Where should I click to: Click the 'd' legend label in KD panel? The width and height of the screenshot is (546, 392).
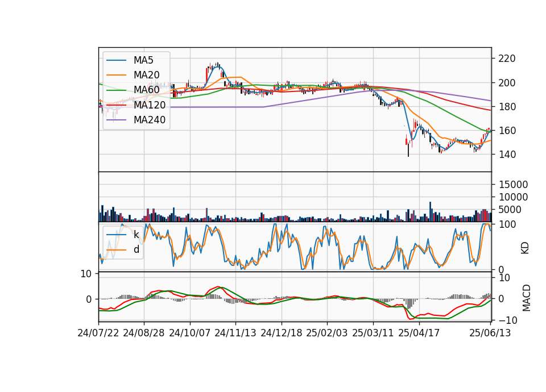(136, 249)
